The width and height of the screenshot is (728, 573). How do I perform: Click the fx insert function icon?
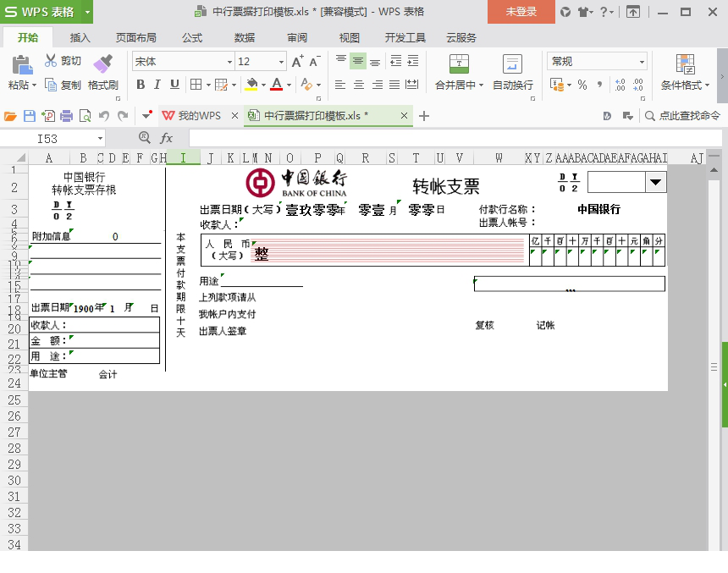tap(166, 138)
